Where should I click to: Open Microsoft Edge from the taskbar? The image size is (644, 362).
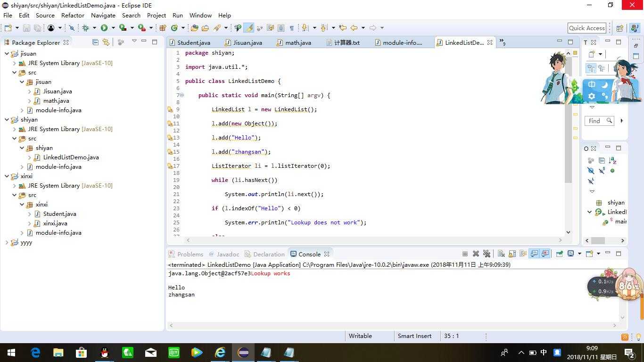[36, 352]
